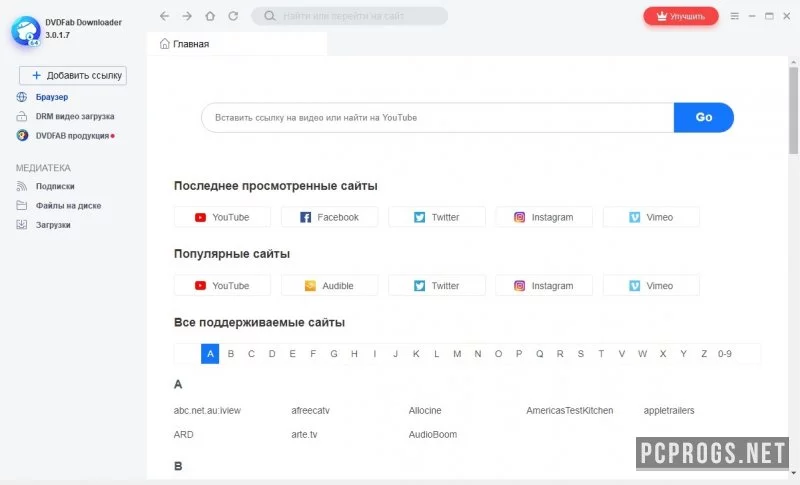Select the Главная tab
The width and height of the screenshot is (800, 485).
click(237, 44)
